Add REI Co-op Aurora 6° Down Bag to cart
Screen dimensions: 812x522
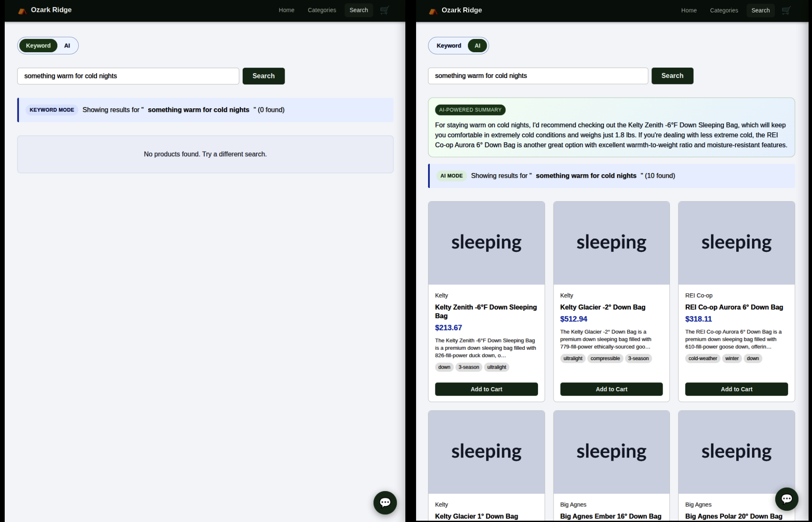pos(736,389)
